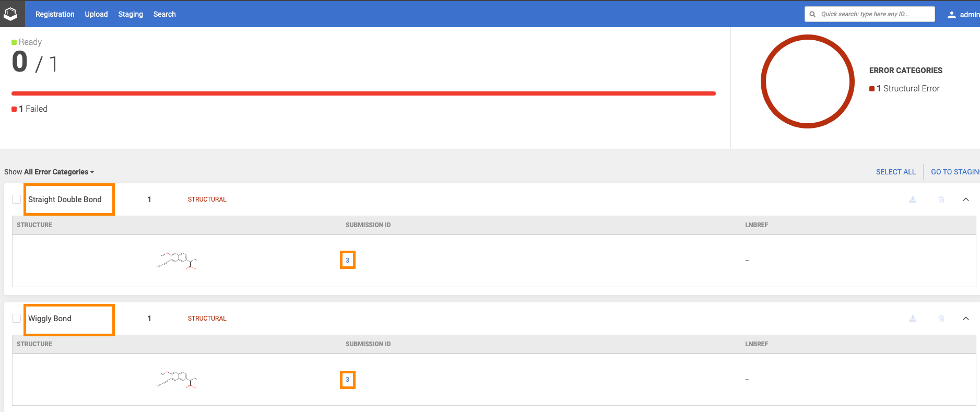Delete the Straight Double Bond error group
Image resolution: width=980 pixels, height=412 pixels.
tap(941, 199)
